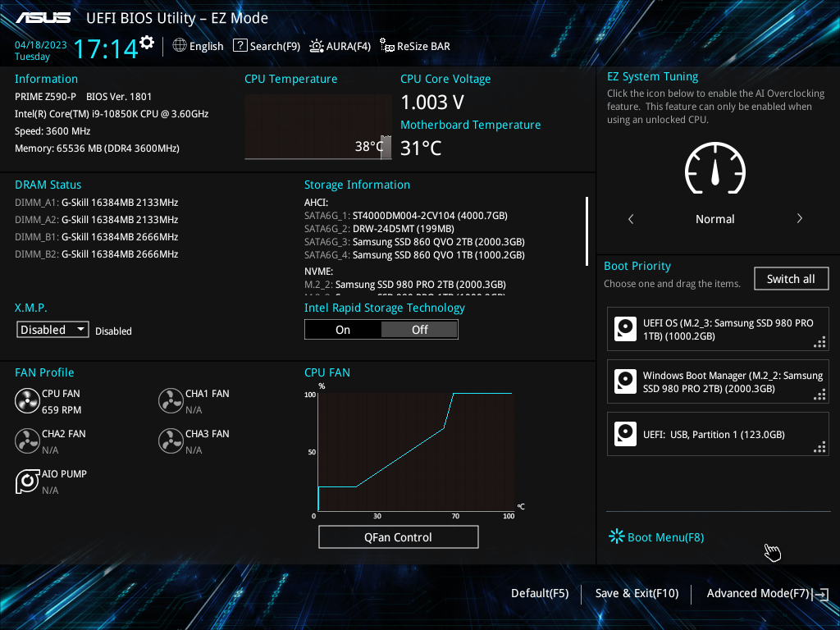Click SATA6G_1 ST4000DM004 drive entry
840x630 pixels.
[406, 216]
